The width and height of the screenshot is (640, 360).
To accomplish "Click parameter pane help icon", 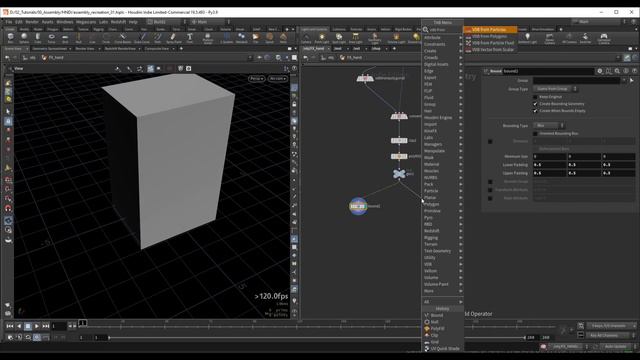I will pyautogui.click(x=634, y=71).
